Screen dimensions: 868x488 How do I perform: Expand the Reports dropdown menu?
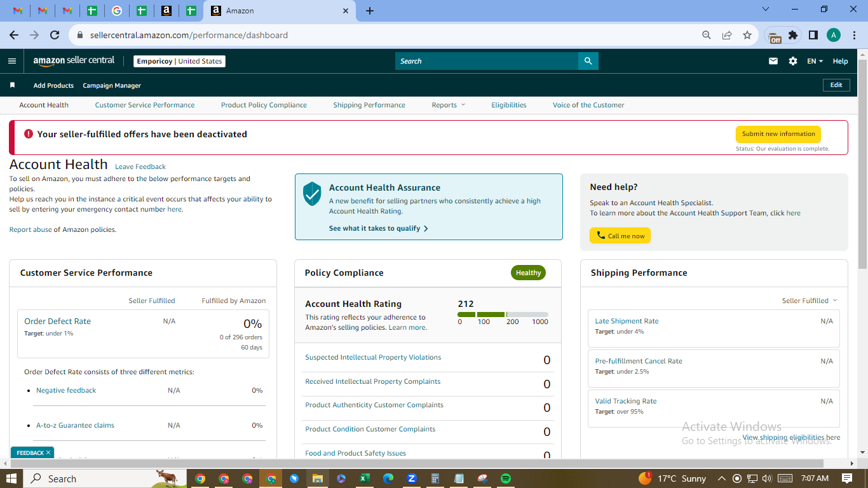coord(449,105)
